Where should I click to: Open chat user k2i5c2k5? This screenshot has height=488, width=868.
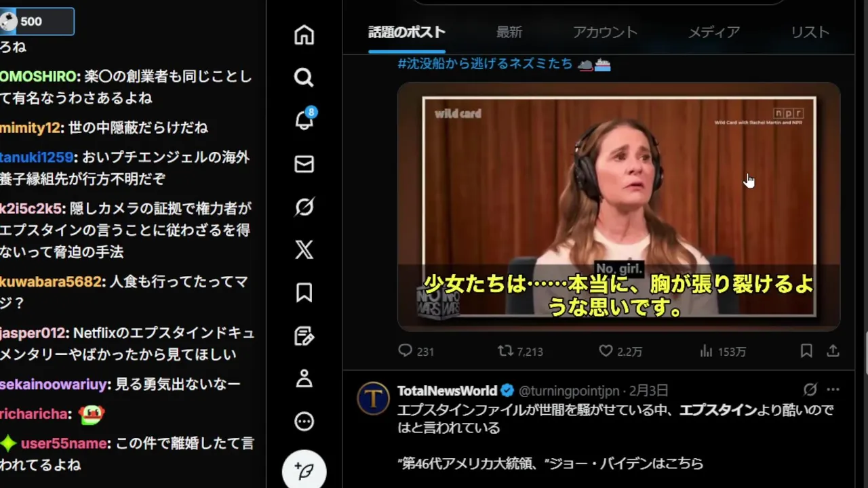point(31,208)
